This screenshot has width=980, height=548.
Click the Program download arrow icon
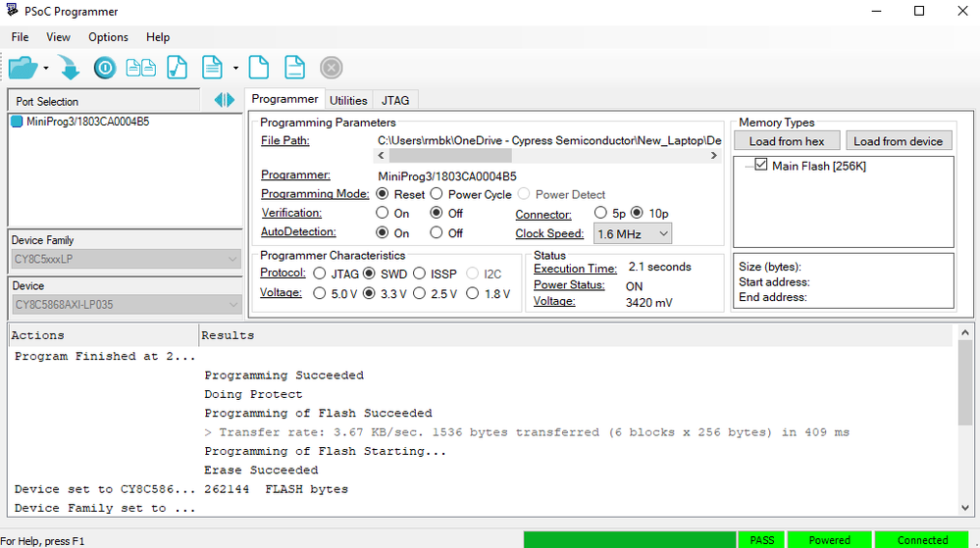[69, 68]
